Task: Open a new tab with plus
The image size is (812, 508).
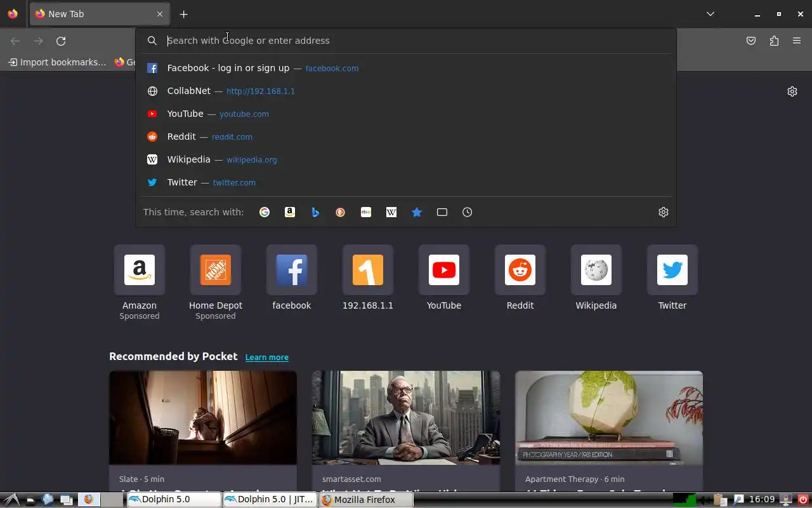Action: click(x=183, y=14)
